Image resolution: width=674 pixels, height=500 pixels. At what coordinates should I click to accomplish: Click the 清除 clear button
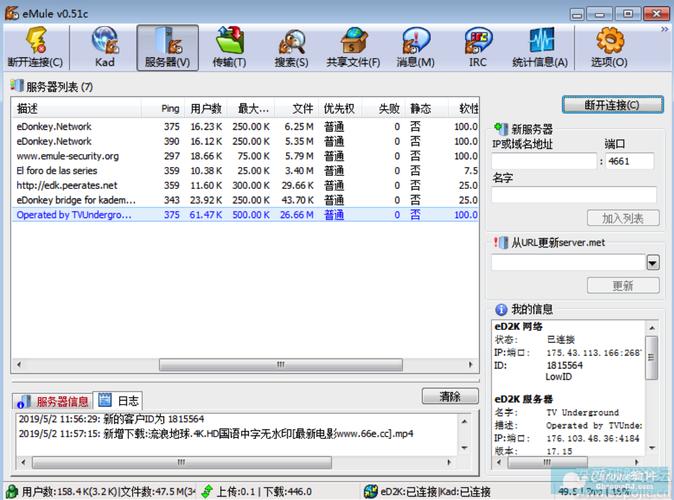pos(450,396)
